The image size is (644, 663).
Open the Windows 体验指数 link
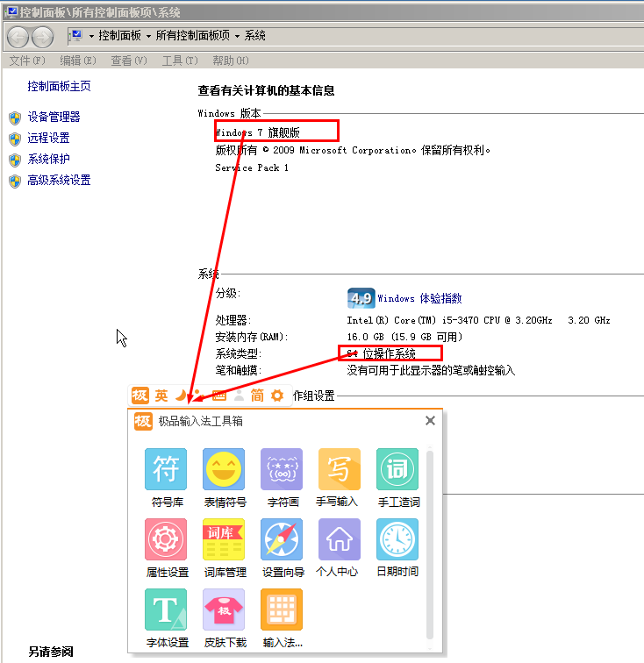tap(419, 298)
